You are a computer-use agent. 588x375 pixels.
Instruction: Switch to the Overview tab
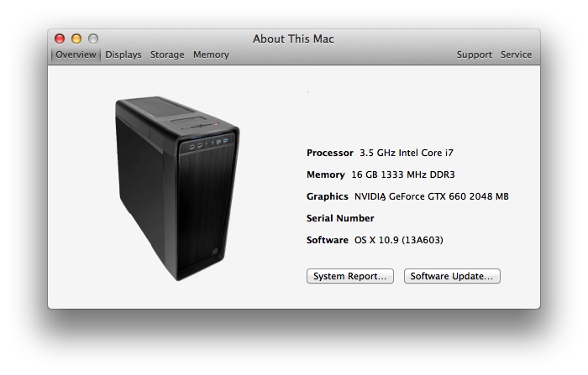click(x=76, y=55)
